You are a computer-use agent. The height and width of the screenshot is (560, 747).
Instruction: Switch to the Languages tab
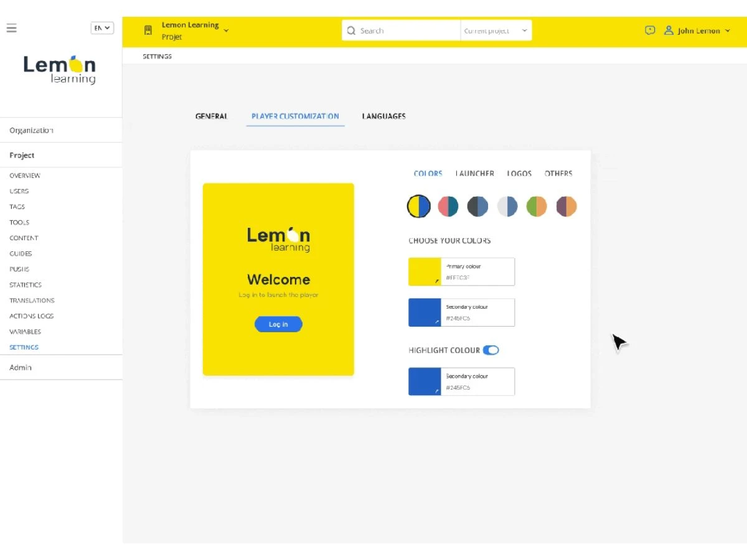click(383, 116)
